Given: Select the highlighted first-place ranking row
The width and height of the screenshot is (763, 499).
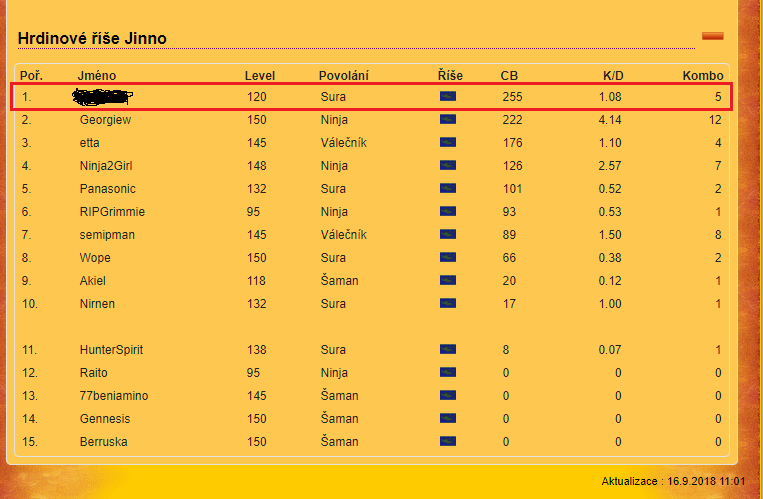Looking at the screenshot, I should point(370,96).
